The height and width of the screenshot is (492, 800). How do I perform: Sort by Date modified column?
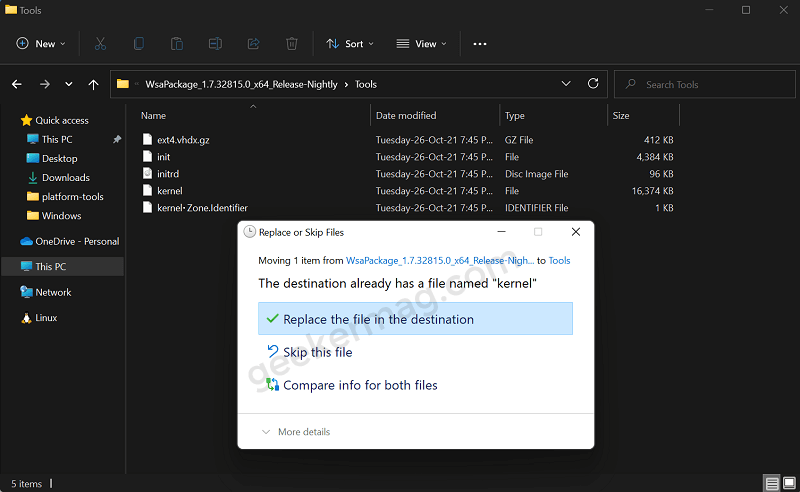coord(406,116)
